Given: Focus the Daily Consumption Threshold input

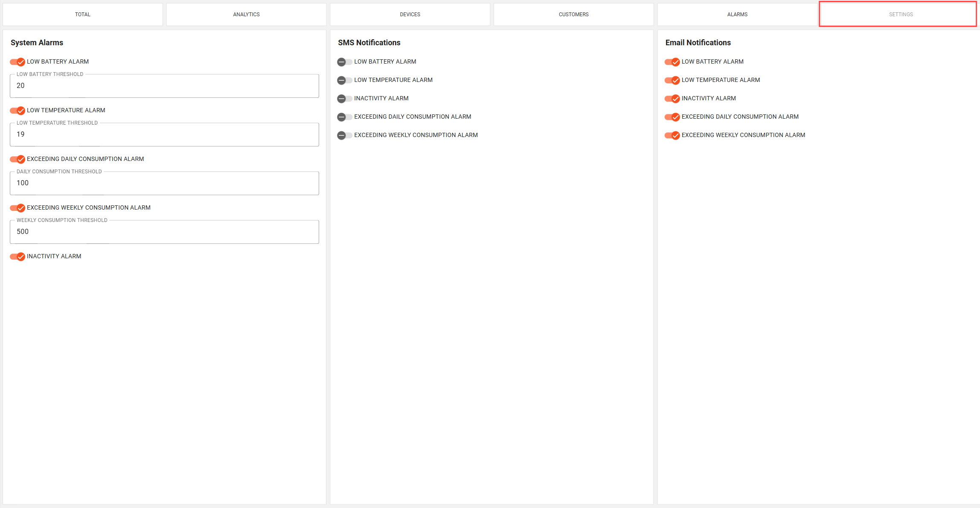Looking at the screenshot, I should (x=164, y=183).
